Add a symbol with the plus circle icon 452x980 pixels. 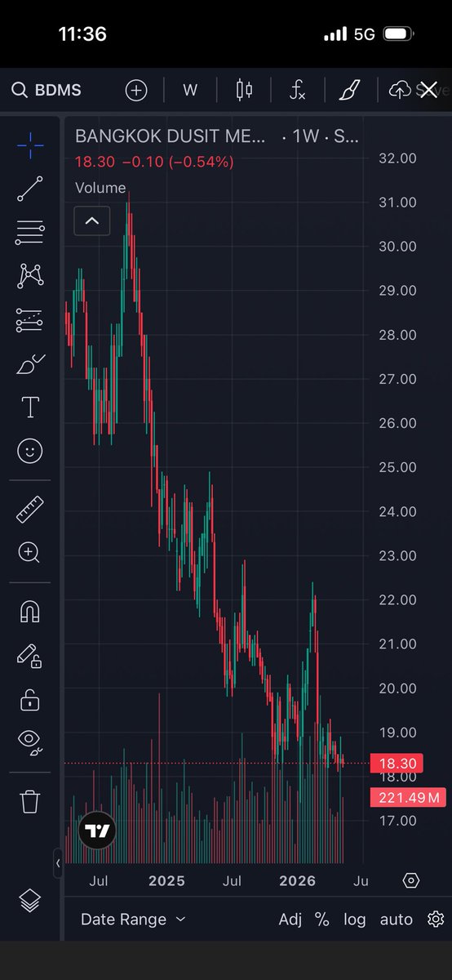(136, 90)
